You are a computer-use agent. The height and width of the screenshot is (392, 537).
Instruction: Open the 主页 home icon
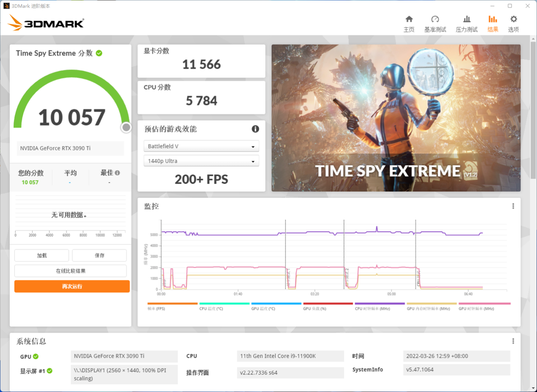(x=409, y=19)
